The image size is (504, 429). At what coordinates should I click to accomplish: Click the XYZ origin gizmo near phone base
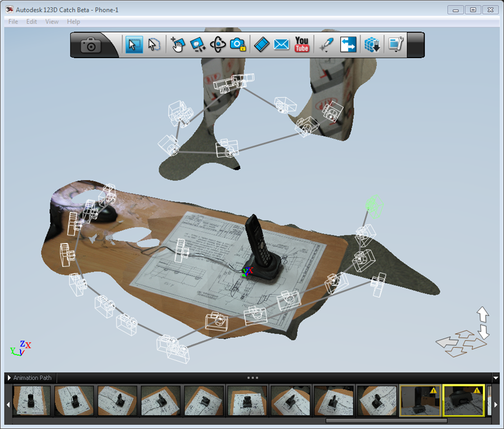point(247,271)
